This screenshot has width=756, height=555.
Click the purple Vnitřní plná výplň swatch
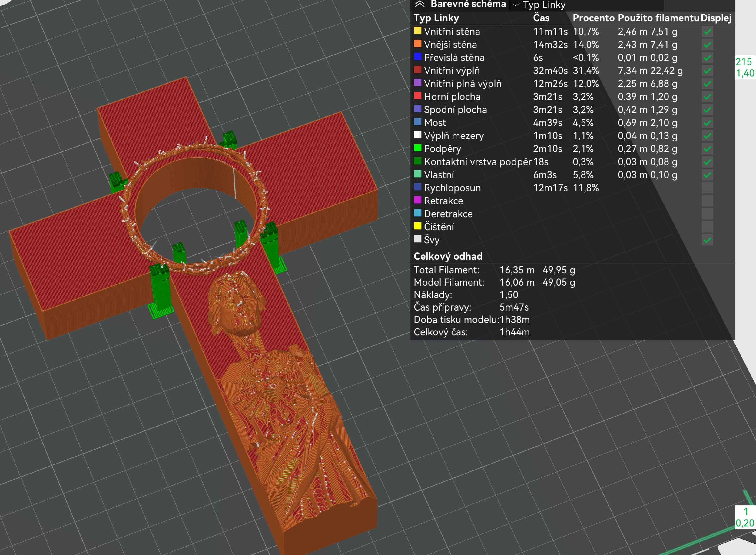[417, 83]
